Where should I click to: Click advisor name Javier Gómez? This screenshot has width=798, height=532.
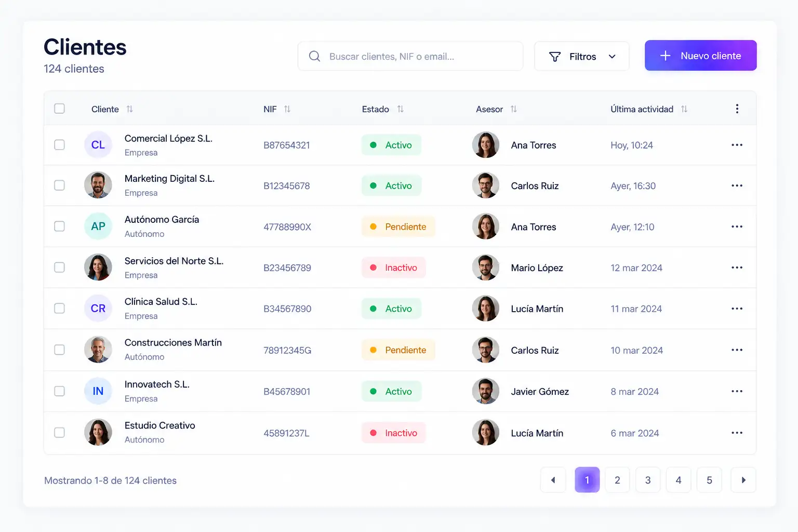point(540,392)
